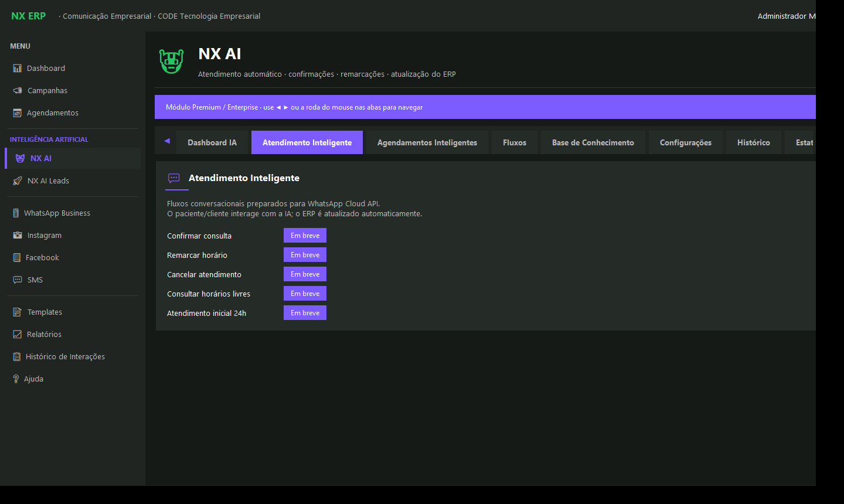The width and height of the screenshot is (844, 504).
Task: Click Em breve button for Consultar horários livres
Action: pyautogui.click(x=305, y=294)
